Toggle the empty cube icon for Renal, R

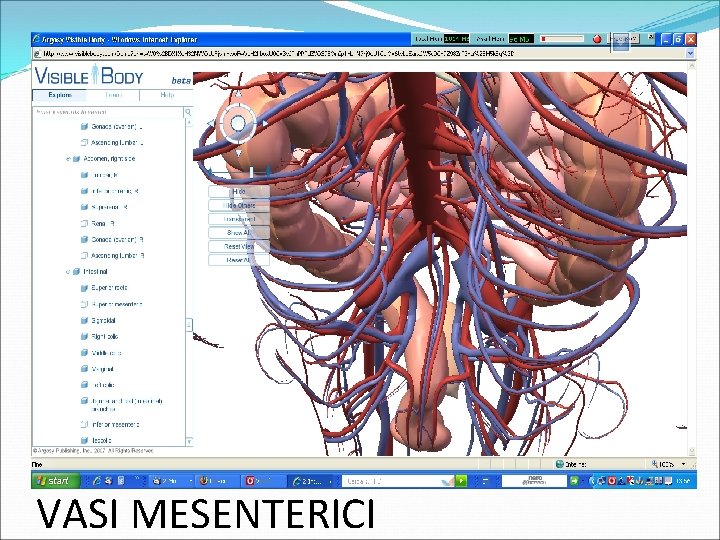[x=84, y=224]
